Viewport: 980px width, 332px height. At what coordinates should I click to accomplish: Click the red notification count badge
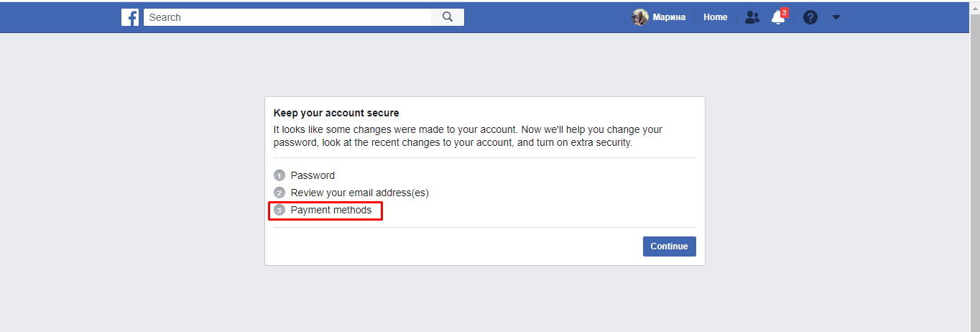(784, 12)
